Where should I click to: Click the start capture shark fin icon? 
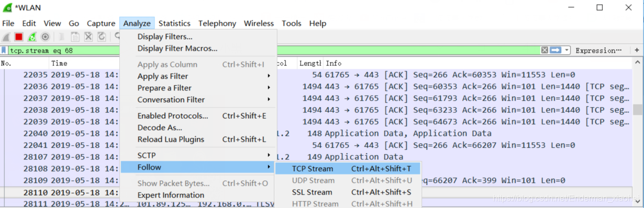pyautogui.click(x=6, y=37)
